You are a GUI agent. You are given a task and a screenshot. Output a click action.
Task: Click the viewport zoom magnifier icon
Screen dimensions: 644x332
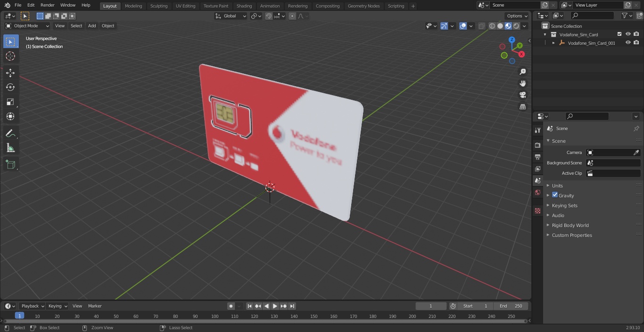pyautogui.click(x=522, y=72)
